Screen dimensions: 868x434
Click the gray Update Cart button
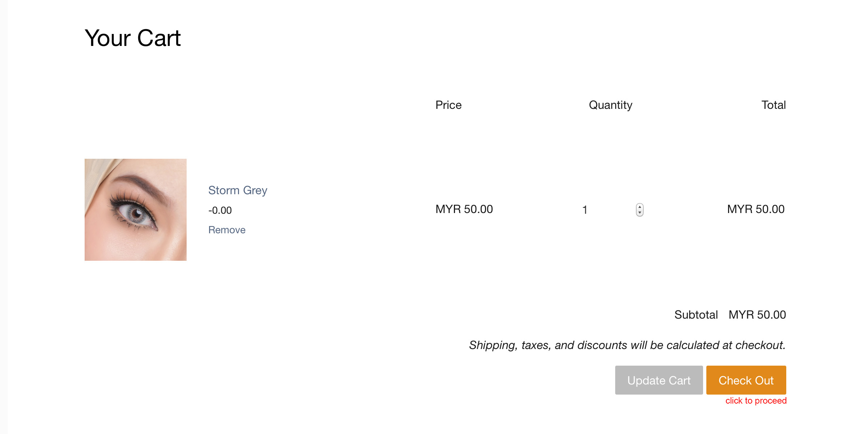coord(659,380)
